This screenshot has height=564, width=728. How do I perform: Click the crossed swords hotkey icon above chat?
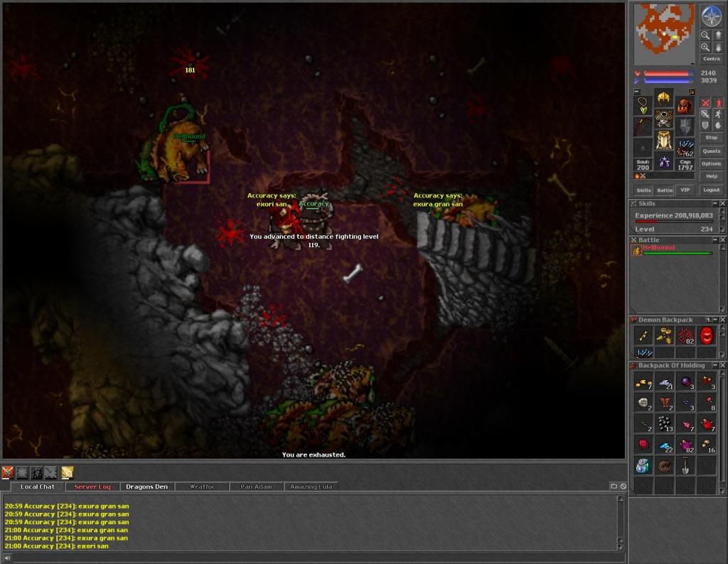click(x=7, y=472)
